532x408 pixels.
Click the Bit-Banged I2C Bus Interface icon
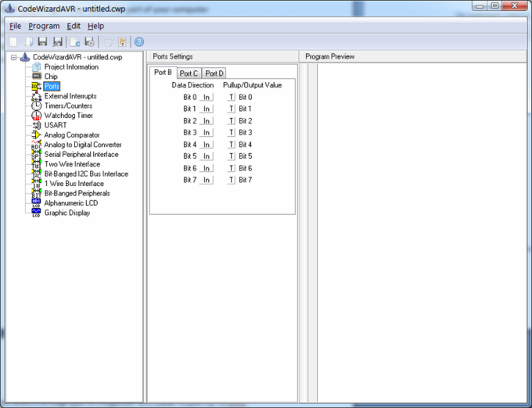click(36, 174)
